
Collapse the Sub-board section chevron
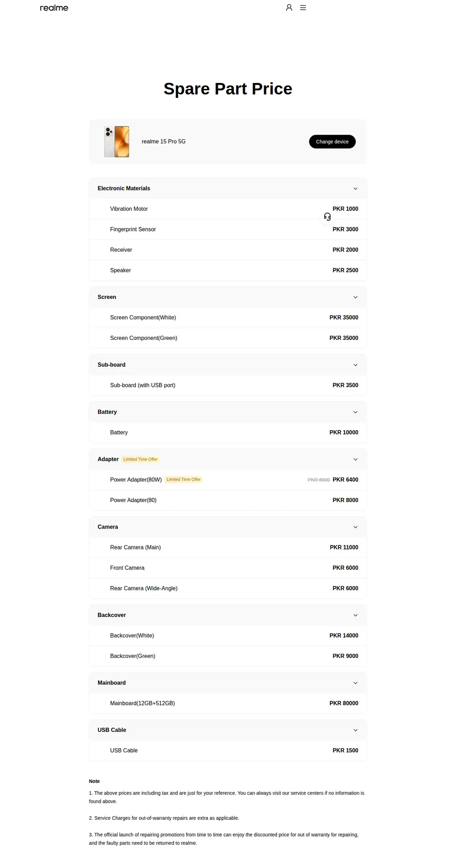[x=356, y=365]
